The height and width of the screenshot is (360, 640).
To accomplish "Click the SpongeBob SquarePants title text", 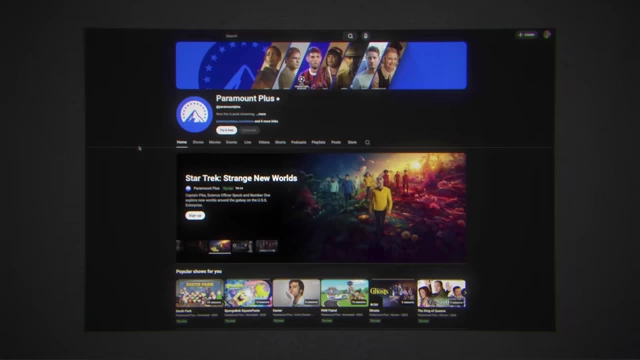I will click(242, 311).
